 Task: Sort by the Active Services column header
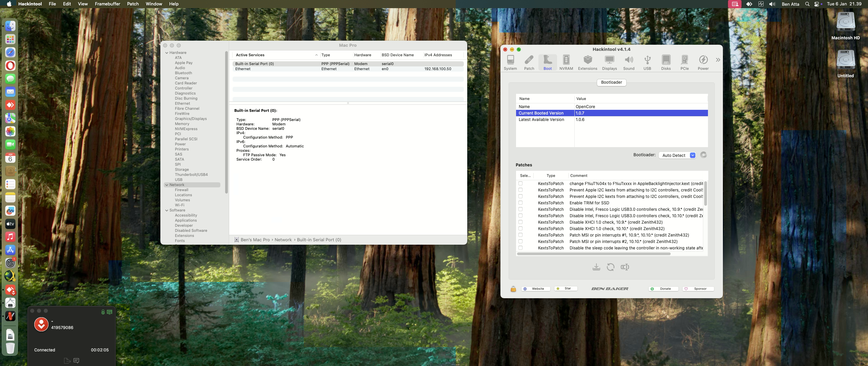(x=276, y=55)
